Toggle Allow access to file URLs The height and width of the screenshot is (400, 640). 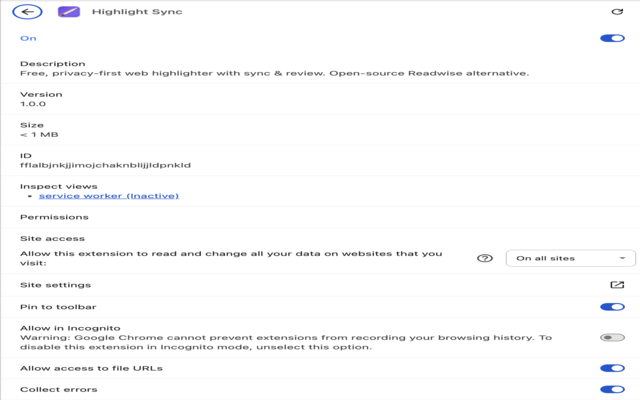point(612,368)
